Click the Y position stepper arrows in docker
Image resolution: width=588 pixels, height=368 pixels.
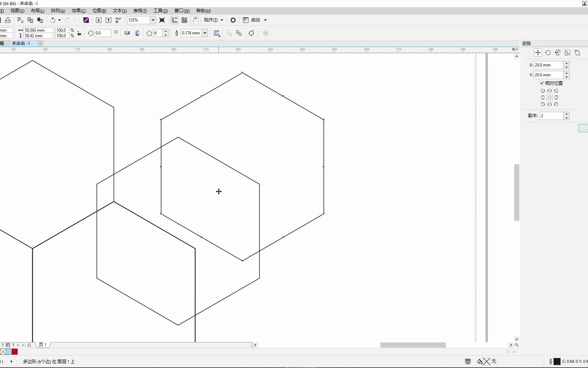(567, 75)
